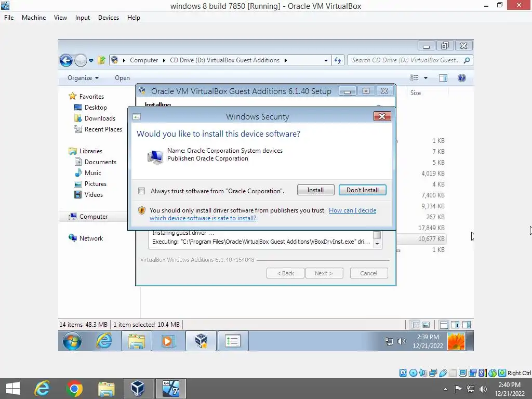The width and height of the screenshot is (532, 399).
Task: Click the mouse integration indicator in VirtualBox
Action: 493,373
